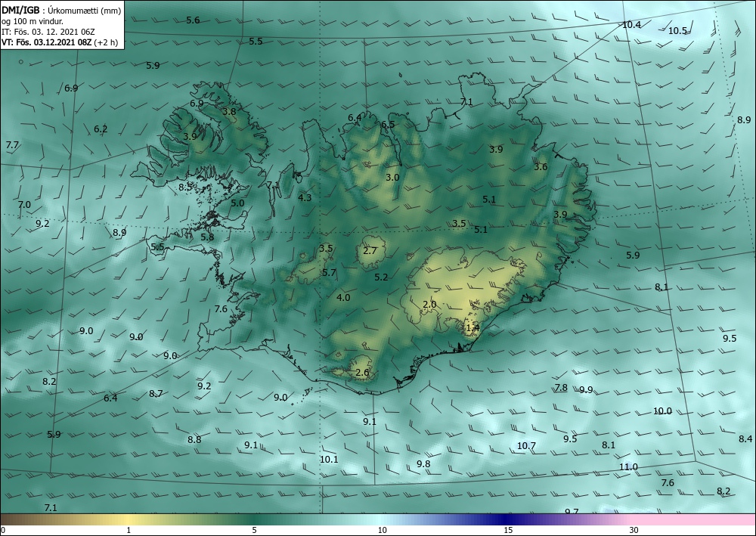Click the map value 4.3
Image resolution: width=756 pixels, height=536 pixels.
pos(305,197)
